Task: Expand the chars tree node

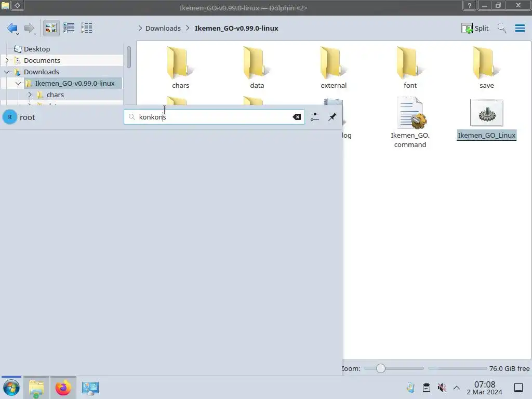Action: click(x=30, y=95)
